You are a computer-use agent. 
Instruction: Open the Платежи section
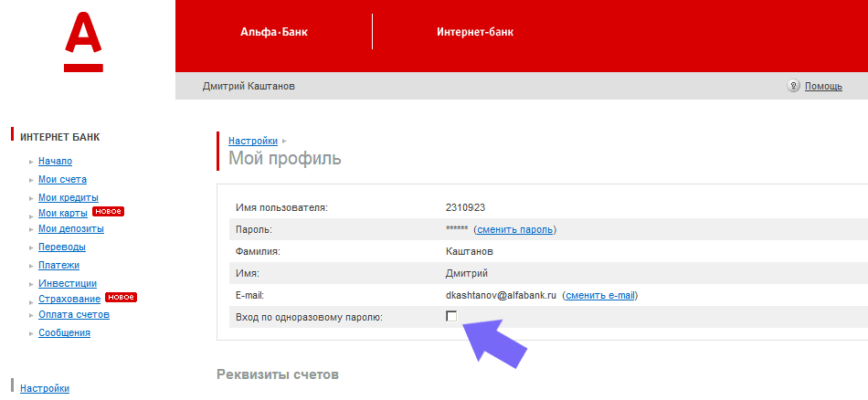(58, 265)
